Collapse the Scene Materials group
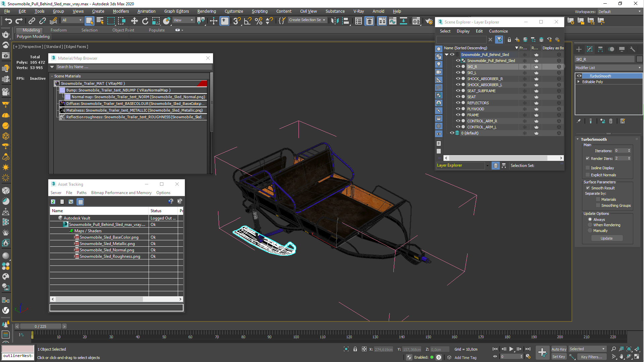Screen dimensions: 644x362 (52, 76)
